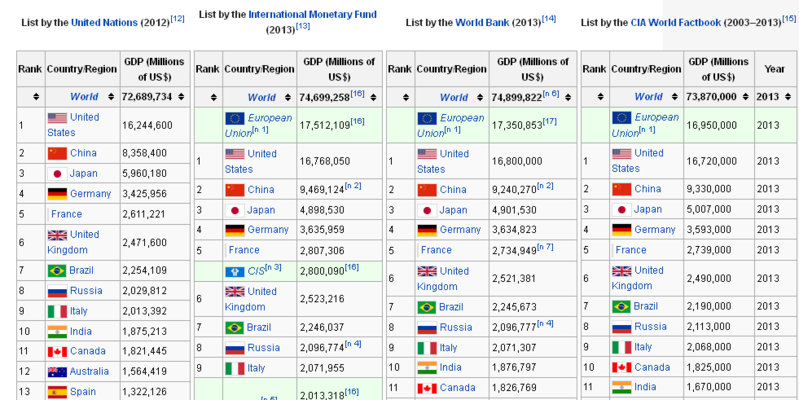Viewport: 799px width, 400px height.
Task: Click the United Kingdom flag in the World Bank table
Action: point(427,271)
